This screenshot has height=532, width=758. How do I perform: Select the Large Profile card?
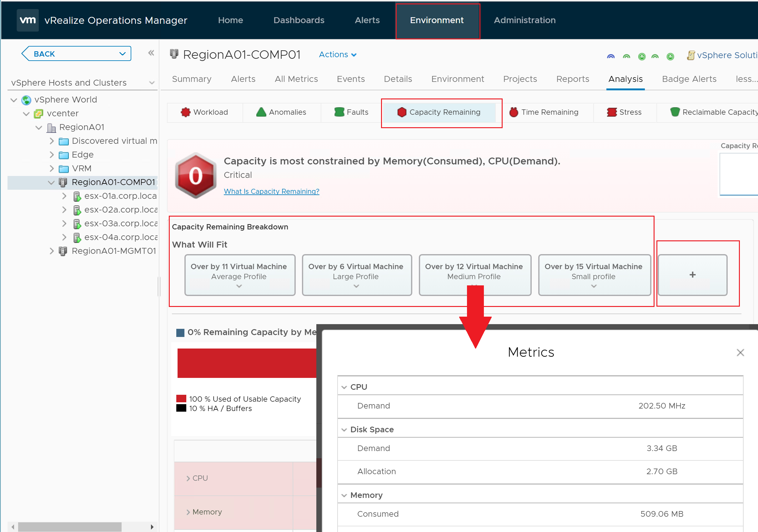pyautogui.click(x=357, y=275)
